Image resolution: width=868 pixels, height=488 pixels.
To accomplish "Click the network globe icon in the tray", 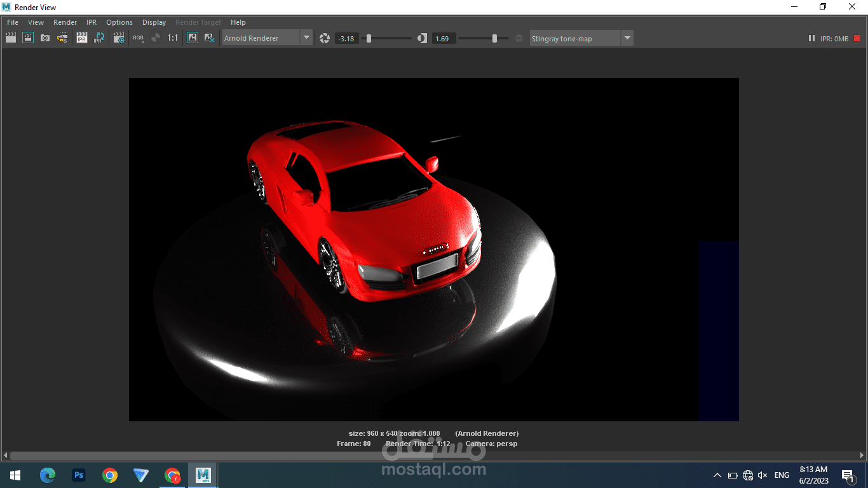I will (748, 475).
